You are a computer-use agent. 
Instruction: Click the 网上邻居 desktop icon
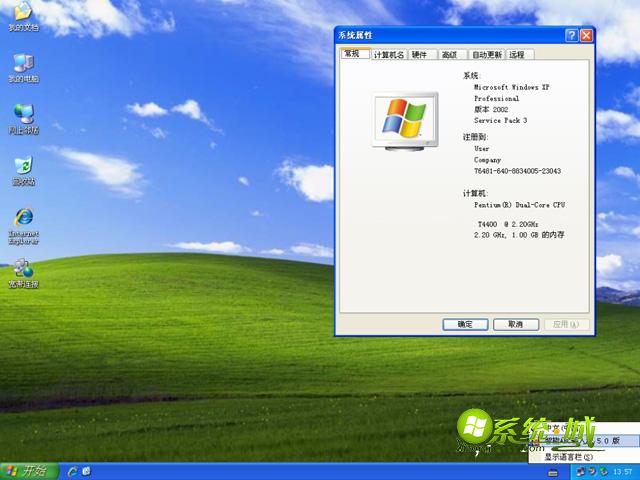pos(23,119)
